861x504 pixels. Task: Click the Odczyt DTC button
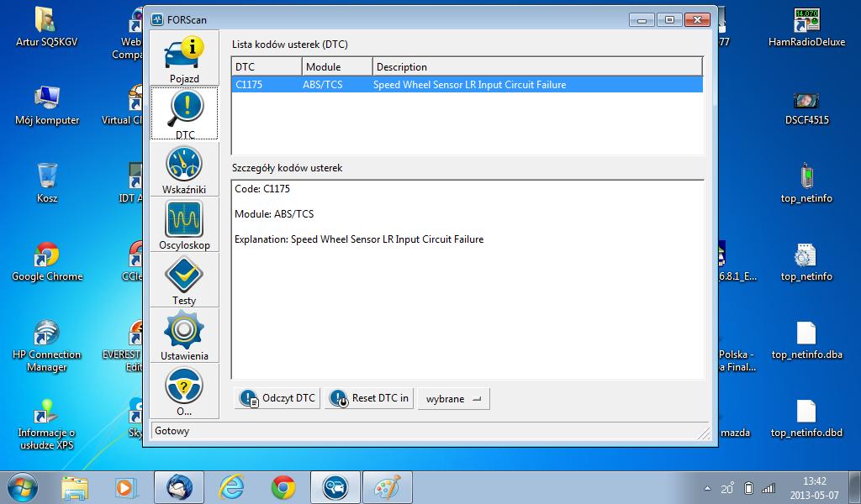(x=278, y=398)
